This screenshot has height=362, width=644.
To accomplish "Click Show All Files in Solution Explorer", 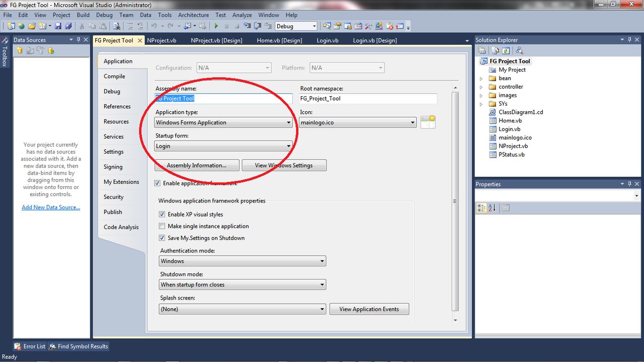I will [x=495, y=50].
